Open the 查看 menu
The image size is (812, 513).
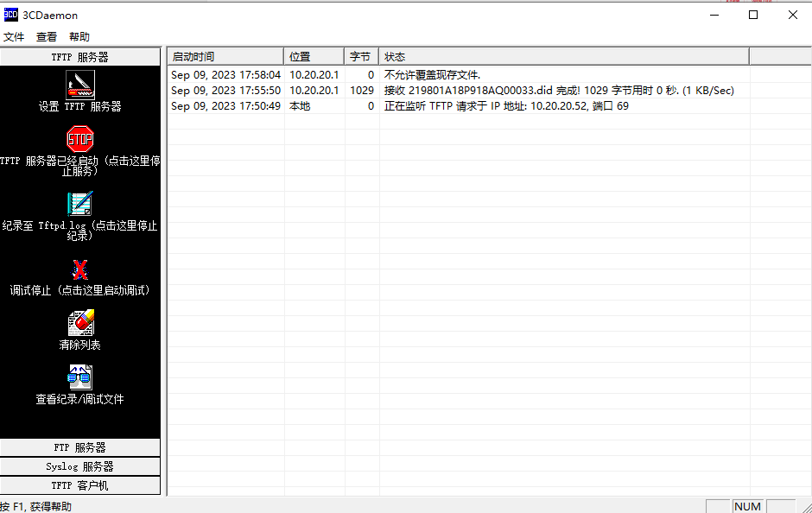(x=47, y=37)
